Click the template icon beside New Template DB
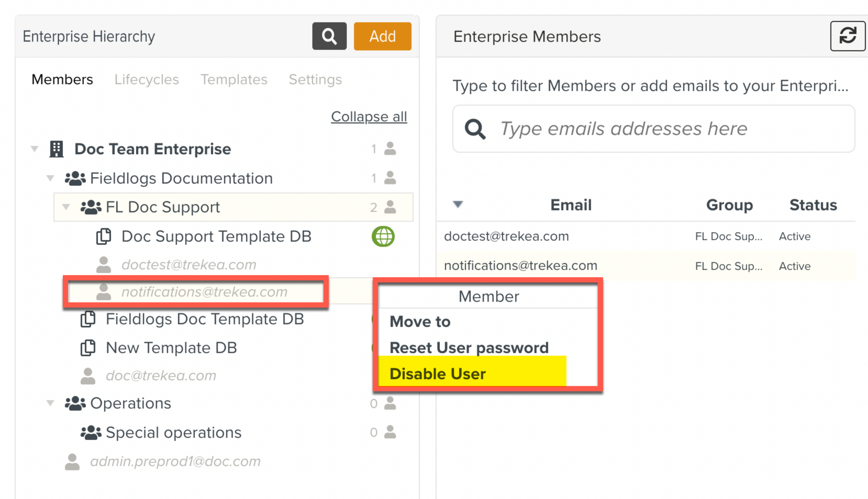 tap(88, 348)
